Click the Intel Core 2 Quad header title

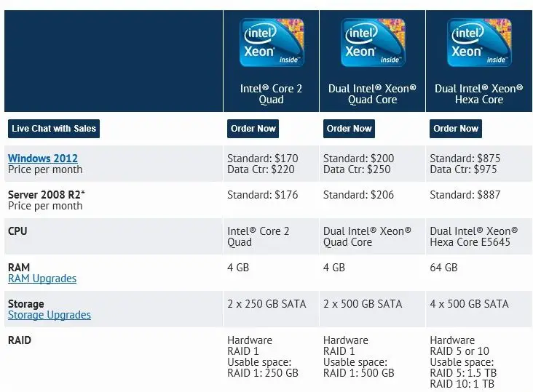point(271,94)
